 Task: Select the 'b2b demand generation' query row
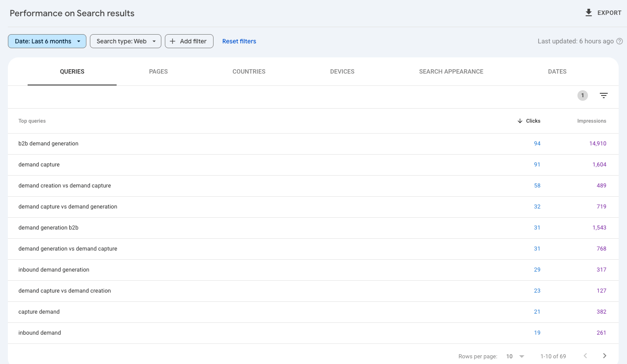[48, 144]
